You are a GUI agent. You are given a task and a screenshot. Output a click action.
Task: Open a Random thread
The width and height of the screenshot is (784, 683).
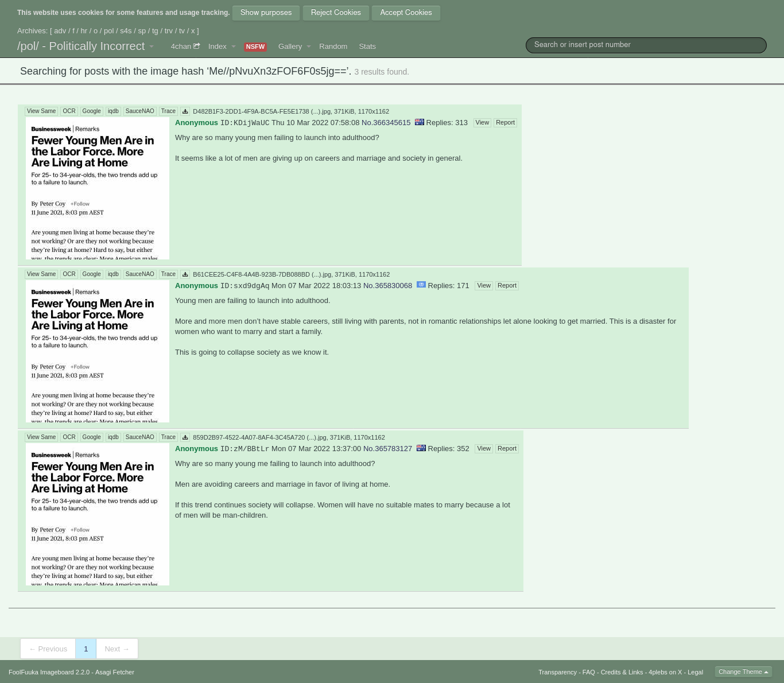[333, 46]
